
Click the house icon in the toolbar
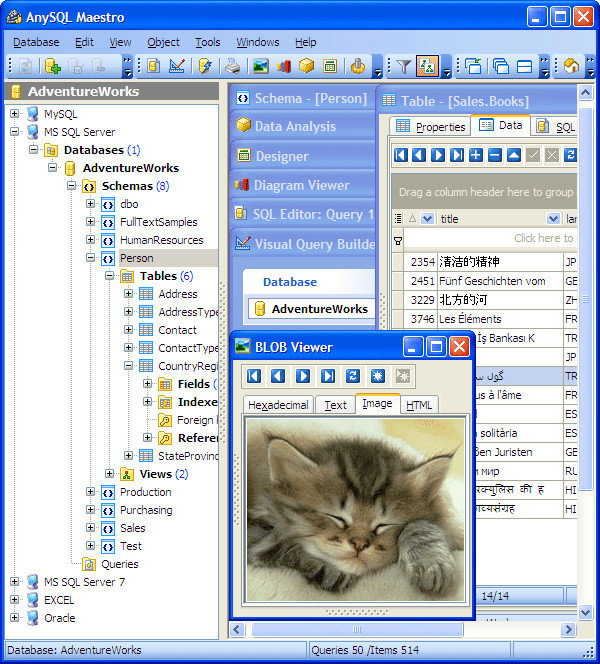(571, 66)
